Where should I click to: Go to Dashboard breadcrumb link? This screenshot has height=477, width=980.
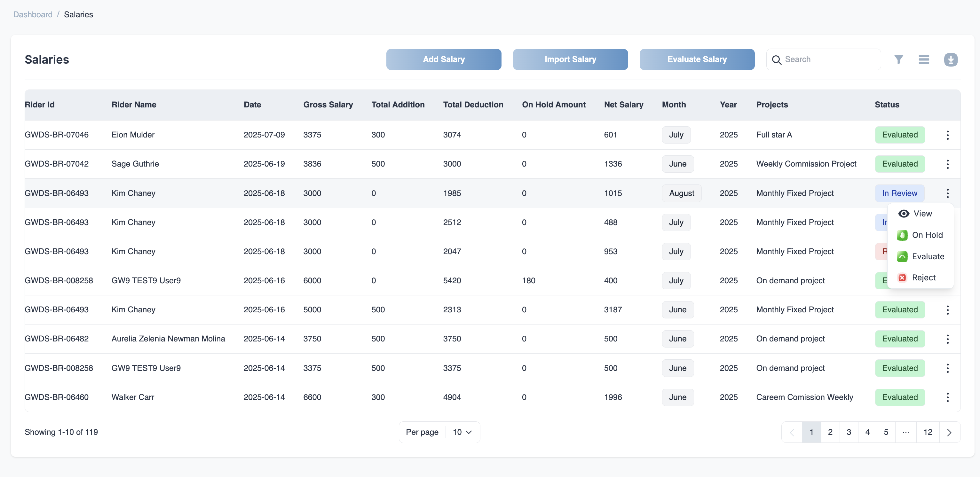[33, 14]
